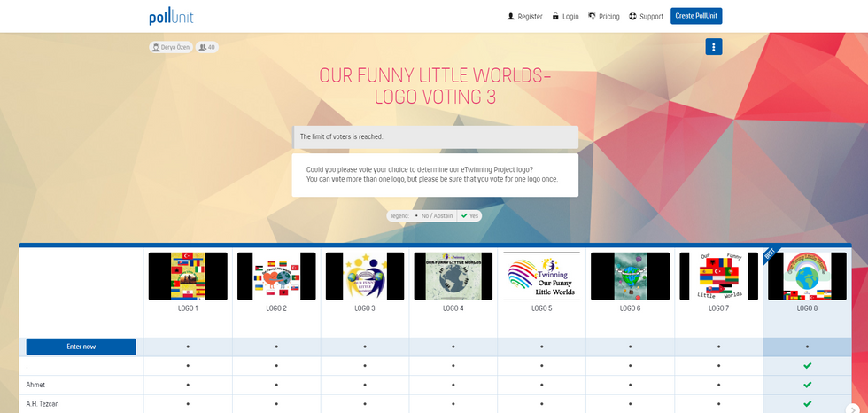The image size is (868, 413).
Task: Click the round arrow button at bottom right
Action: pos(852,409)
